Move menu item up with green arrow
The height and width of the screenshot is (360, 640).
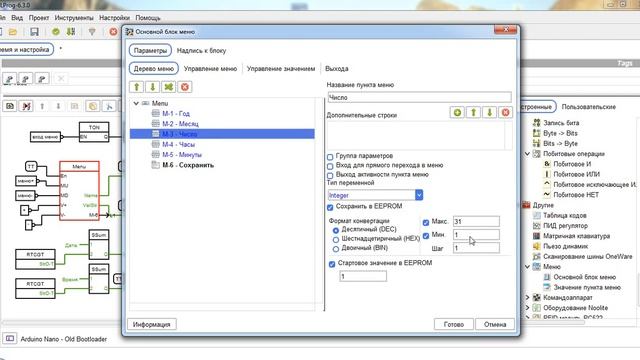pyautogui.click(x=137, y=87)
